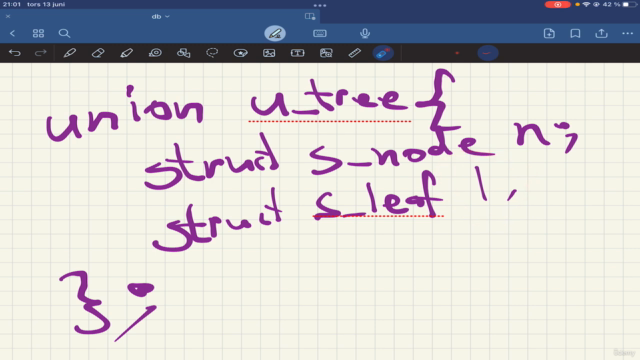Expand the db document title dropdown

coord(160,17)
